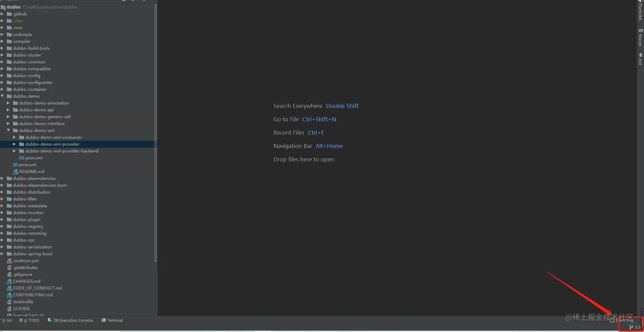Click the git branch icon beside 3.0
Viewport: 644px width, 332px height.
tap(631, 327)
